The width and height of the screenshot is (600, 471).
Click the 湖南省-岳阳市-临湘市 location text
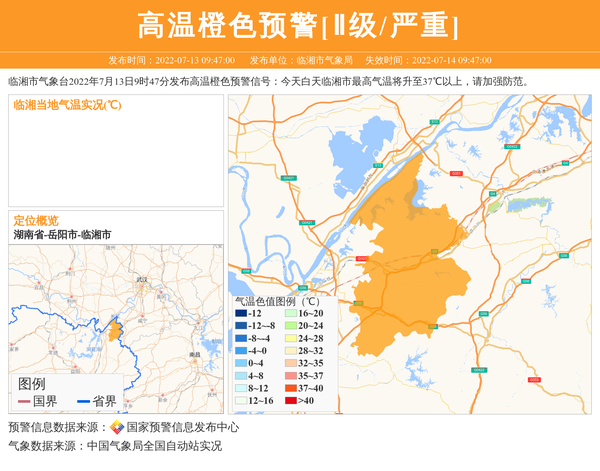[x=62, y=234]
